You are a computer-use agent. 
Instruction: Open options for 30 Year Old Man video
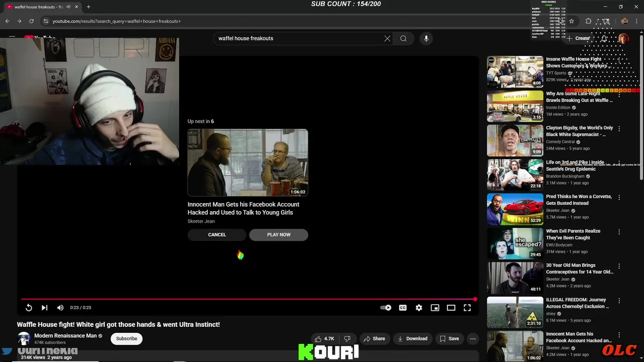coord(619,266)
